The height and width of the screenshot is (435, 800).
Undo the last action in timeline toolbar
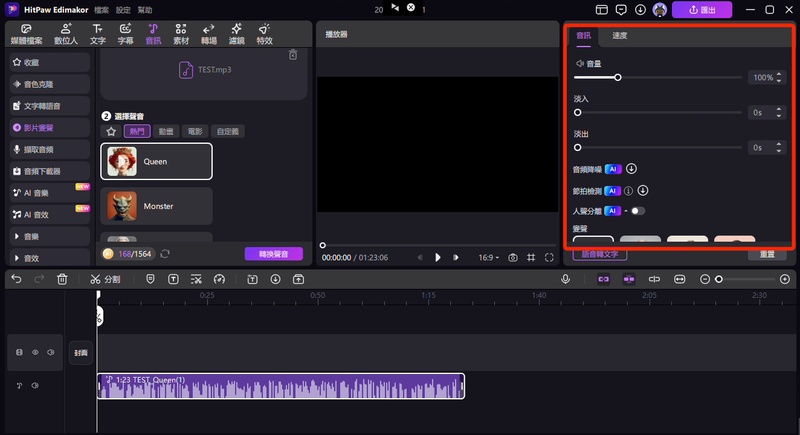pyautogui.click(x=16, y=279)
